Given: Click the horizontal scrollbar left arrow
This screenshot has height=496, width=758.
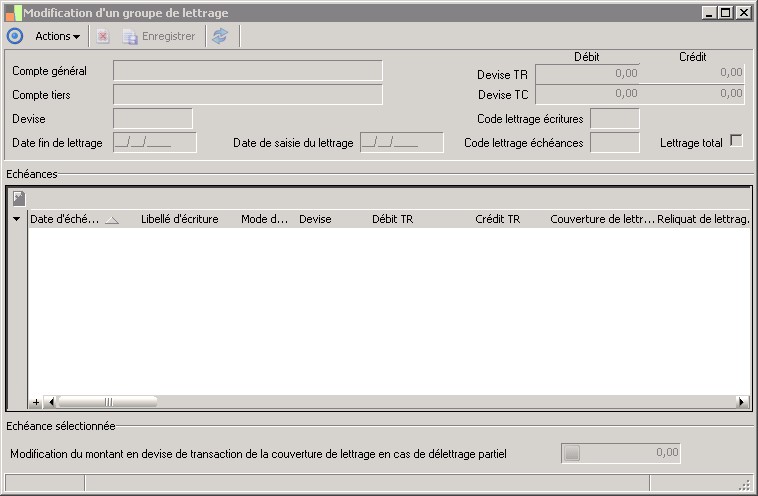Looking at the screenshot, I should pyautogui.click(x=50, y=402).
